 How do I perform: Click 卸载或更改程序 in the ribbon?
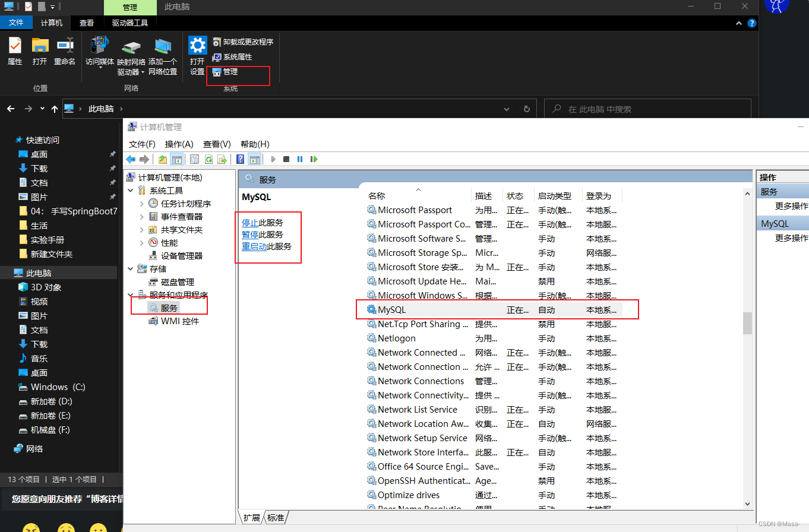pyautogui.click(x=243, y=42)
